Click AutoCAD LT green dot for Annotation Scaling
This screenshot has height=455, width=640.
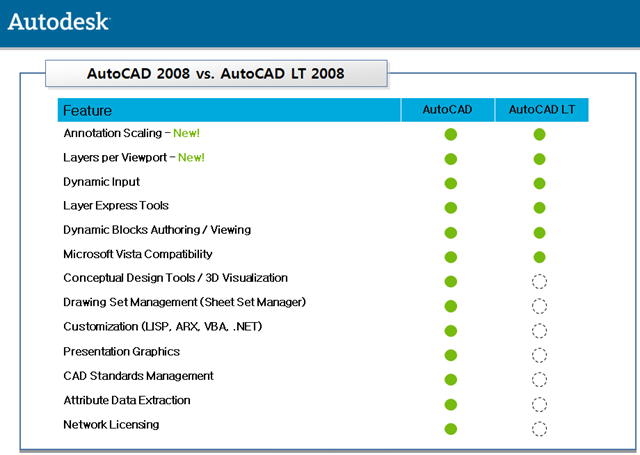click(539, 134)
